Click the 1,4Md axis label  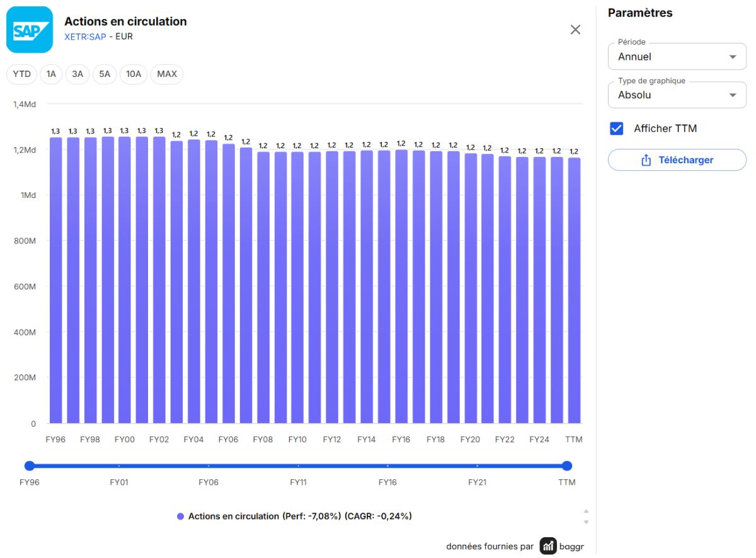pyautogui.click(x=25, y=104)
